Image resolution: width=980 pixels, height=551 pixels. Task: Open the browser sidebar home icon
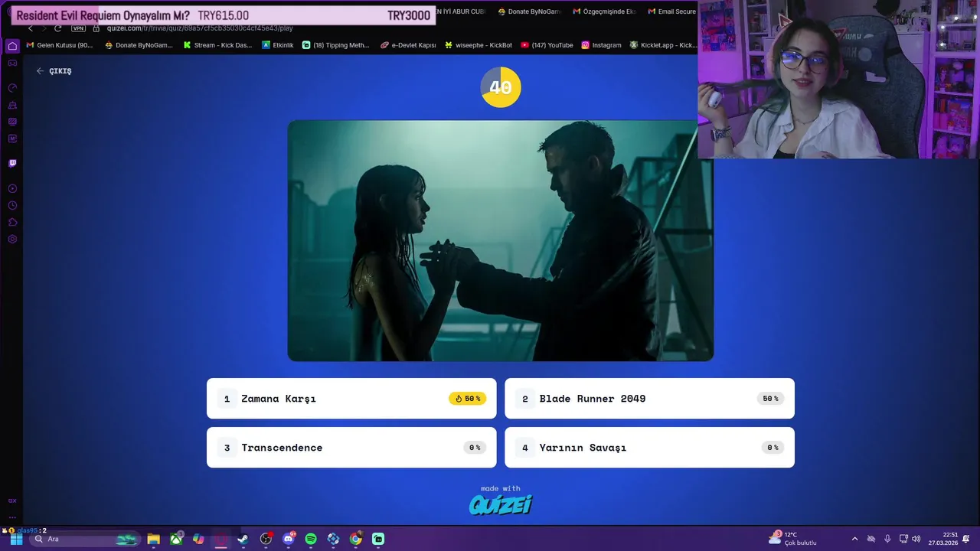[12, 46]
